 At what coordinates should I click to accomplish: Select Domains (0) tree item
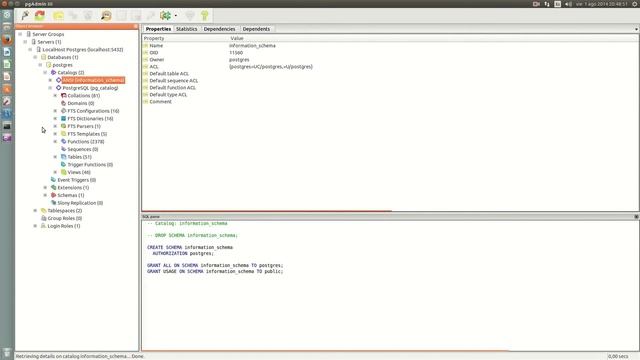point(81,103)
